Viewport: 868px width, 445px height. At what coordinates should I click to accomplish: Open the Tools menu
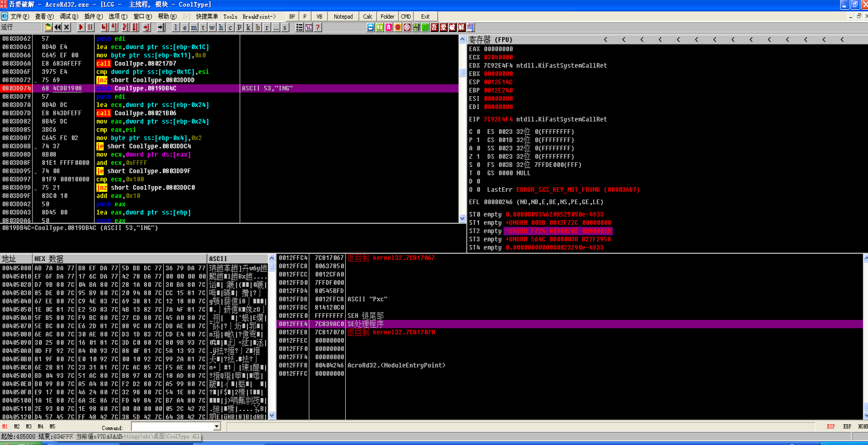point(230,17)
